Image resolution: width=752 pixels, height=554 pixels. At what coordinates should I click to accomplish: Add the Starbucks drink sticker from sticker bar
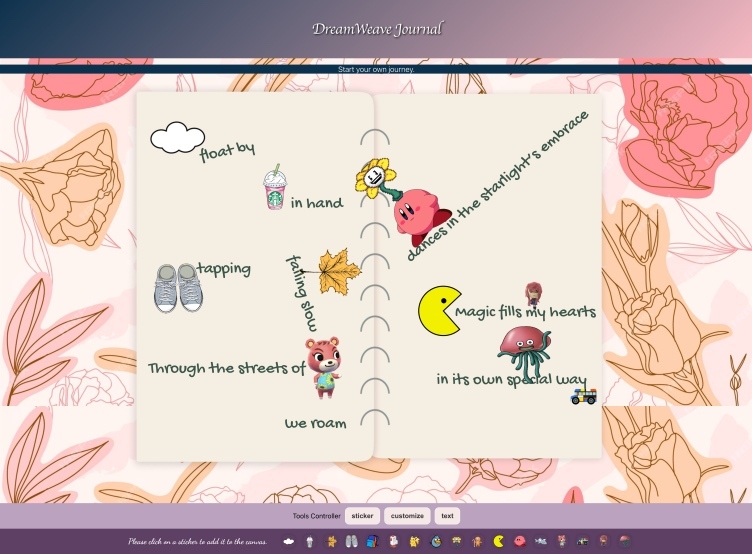point(310,542)
